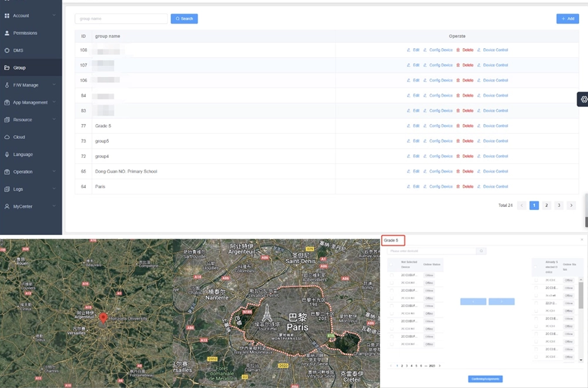The width and height of the screenshot is (588, 388).
Task: Focus the group name search field
Action: coord(121,19)
